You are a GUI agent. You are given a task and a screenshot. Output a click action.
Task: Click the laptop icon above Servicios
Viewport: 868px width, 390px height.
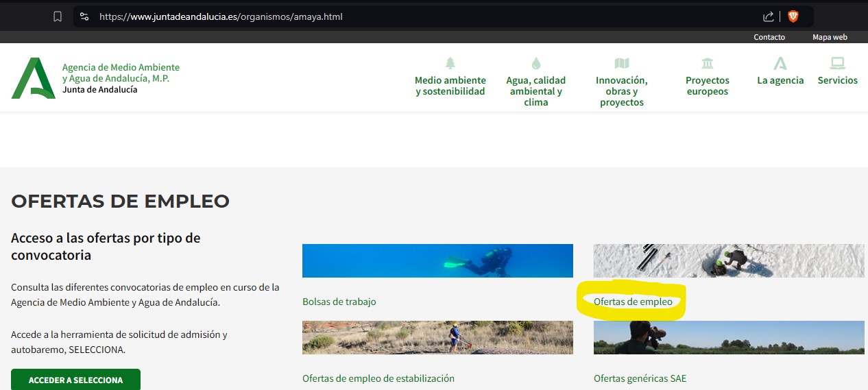837,64
